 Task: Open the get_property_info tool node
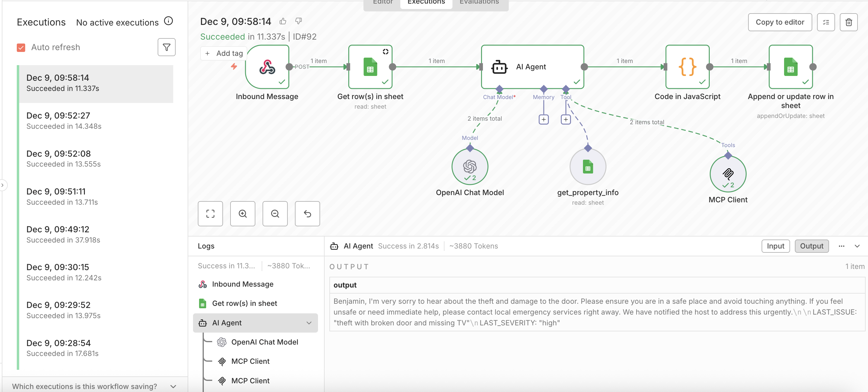pos(588,166)
